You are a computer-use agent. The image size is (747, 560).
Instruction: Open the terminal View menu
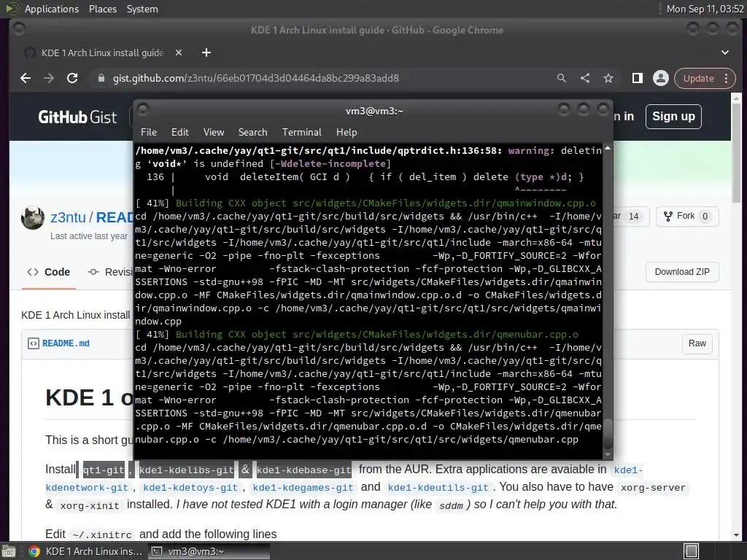click(214, 133)
